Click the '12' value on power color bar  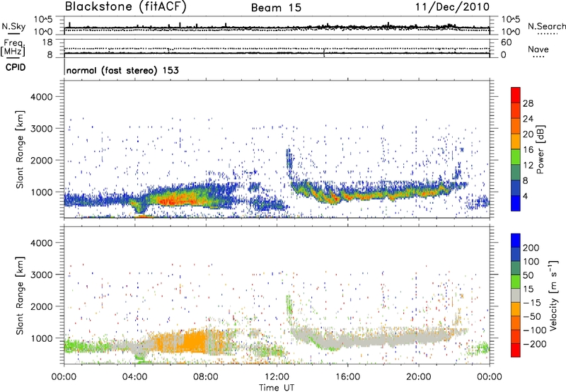click(x=528, y=166)
